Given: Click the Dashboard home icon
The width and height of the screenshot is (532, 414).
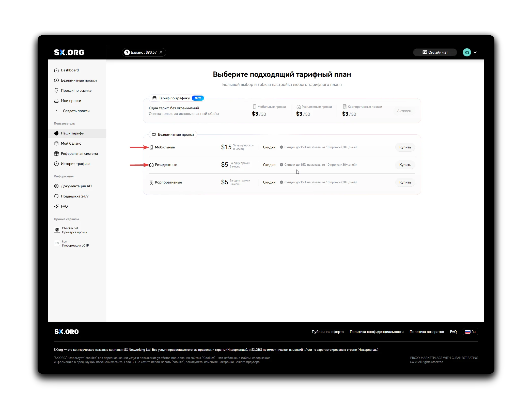Looking at the screenshot, I should coord(56,70).
